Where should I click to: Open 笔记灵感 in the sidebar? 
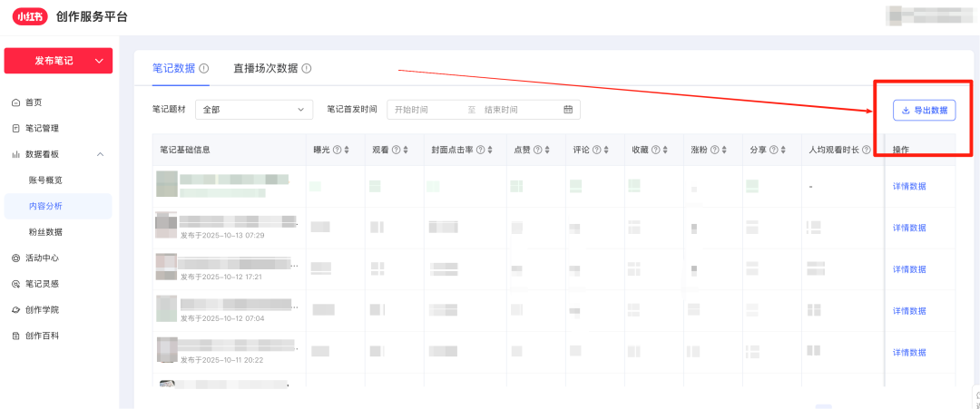click(42, 284)
